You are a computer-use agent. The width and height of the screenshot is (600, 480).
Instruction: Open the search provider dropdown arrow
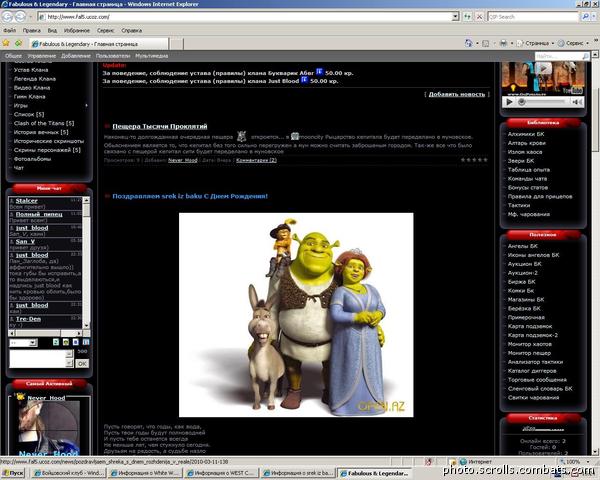coord(594,16)
